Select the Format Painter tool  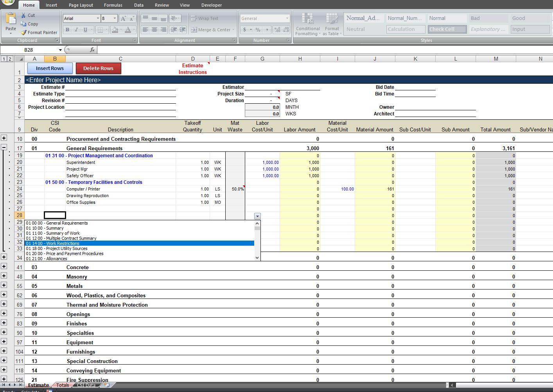click(39, 32)
